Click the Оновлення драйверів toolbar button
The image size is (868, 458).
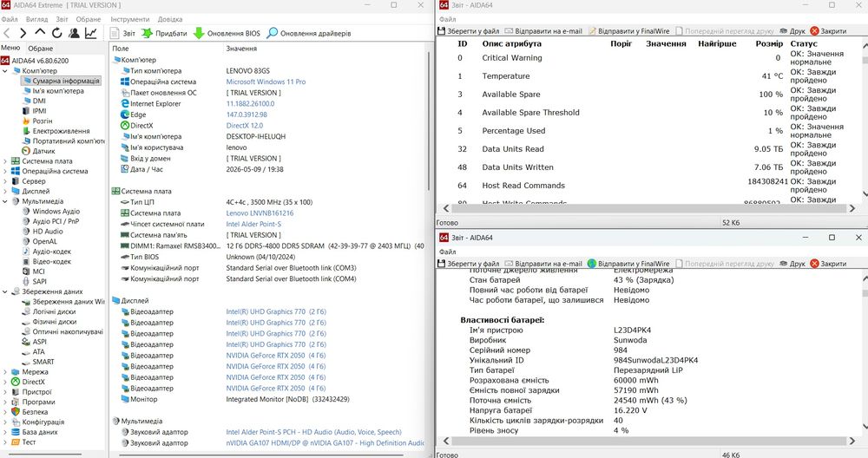309,33
